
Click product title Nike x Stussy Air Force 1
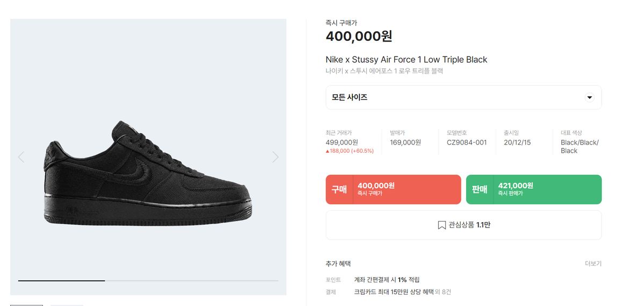click(x=406, y=60)
